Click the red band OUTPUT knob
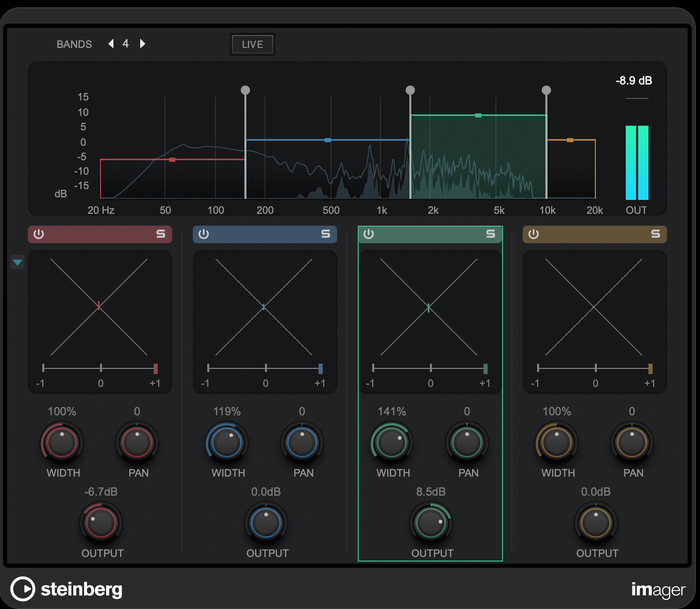700x609 pixels. click(101, 523)
